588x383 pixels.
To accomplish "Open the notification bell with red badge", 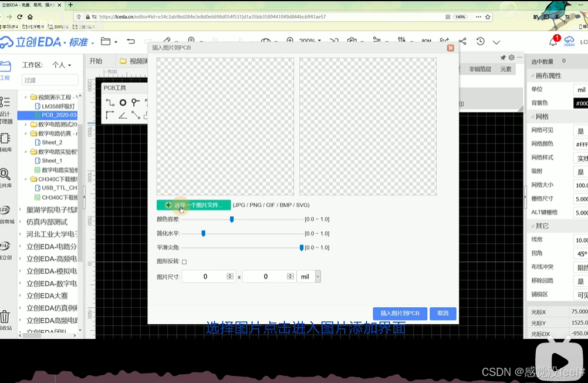I will [553, 41].
